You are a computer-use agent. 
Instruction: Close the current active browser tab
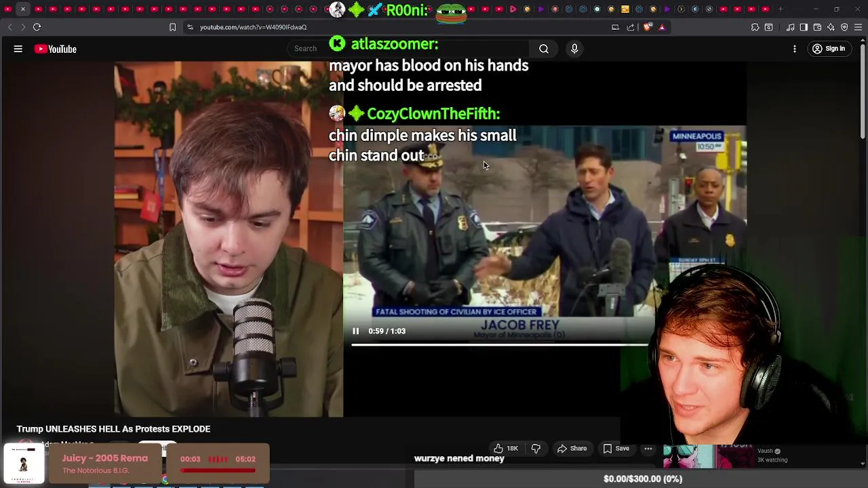pos(23,9)
